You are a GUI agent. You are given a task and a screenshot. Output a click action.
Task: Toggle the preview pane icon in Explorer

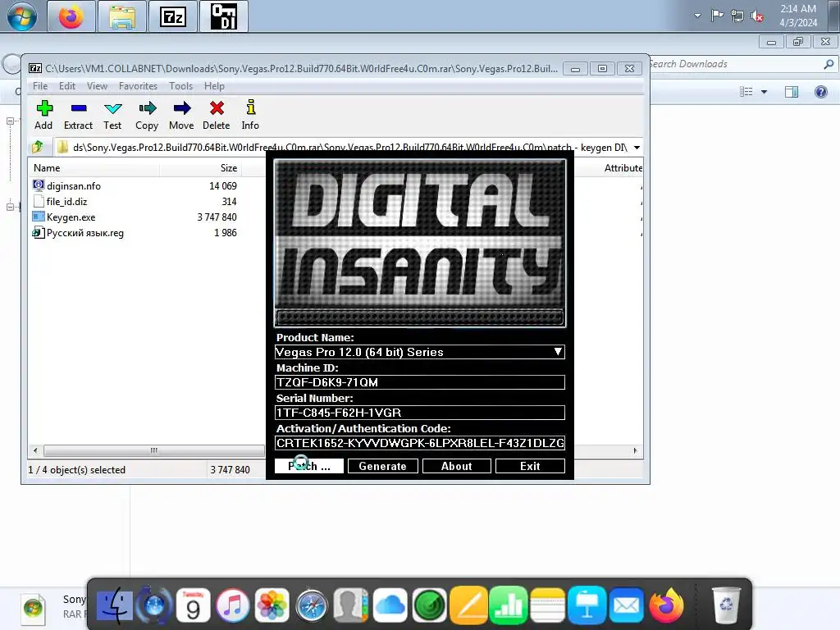point(792,92)
